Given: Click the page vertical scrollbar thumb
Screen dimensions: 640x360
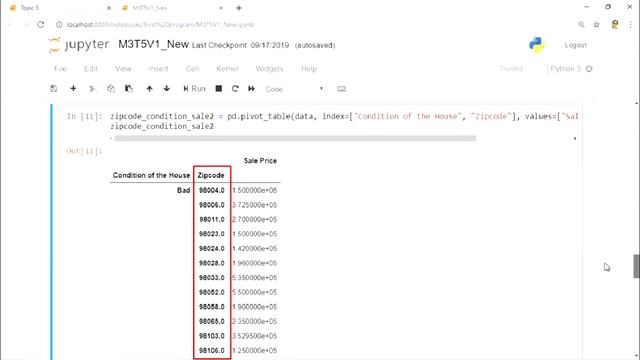Looking at the screenshot, I should click(x=636, y=266).
